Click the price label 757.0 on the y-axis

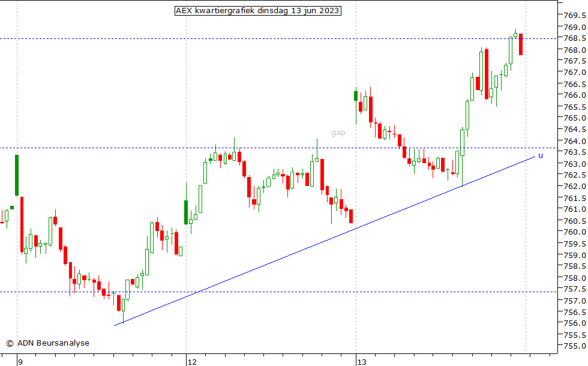[x=575, y=301]
